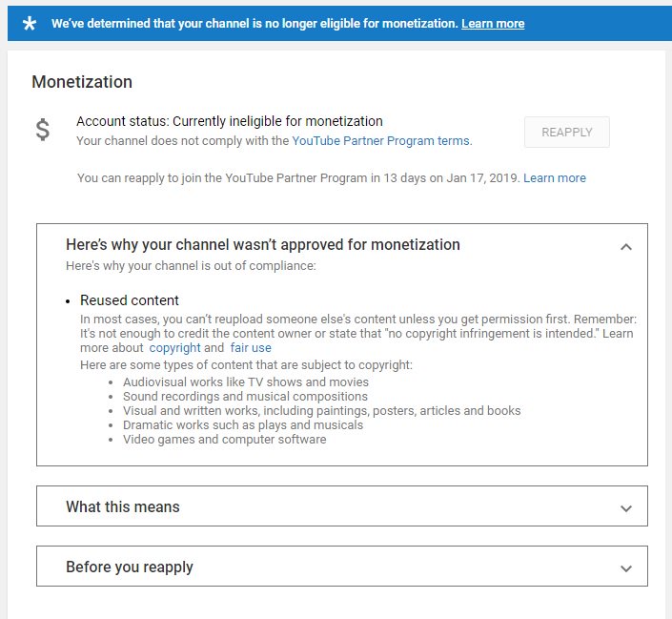Open the YouTube Partner Program terms link
The image size is (672, 619).
(x=382, y=141)
